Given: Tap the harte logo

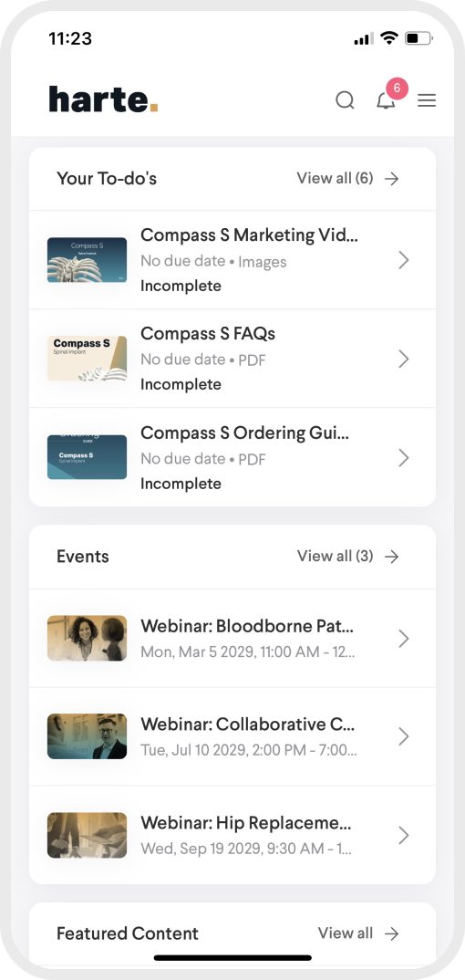Looking at the screenshot, I should [104, 100].
